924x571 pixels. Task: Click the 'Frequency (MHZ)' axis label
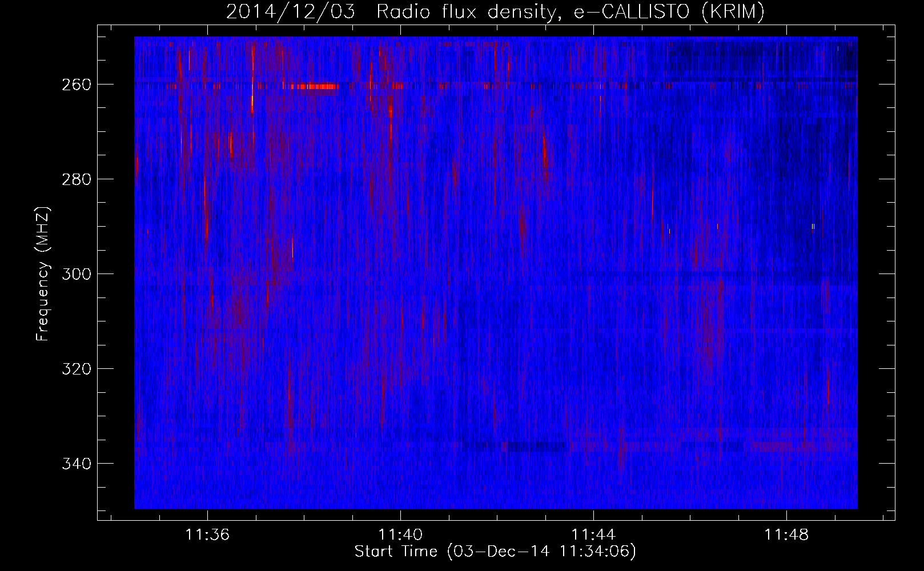click(43, 274)
